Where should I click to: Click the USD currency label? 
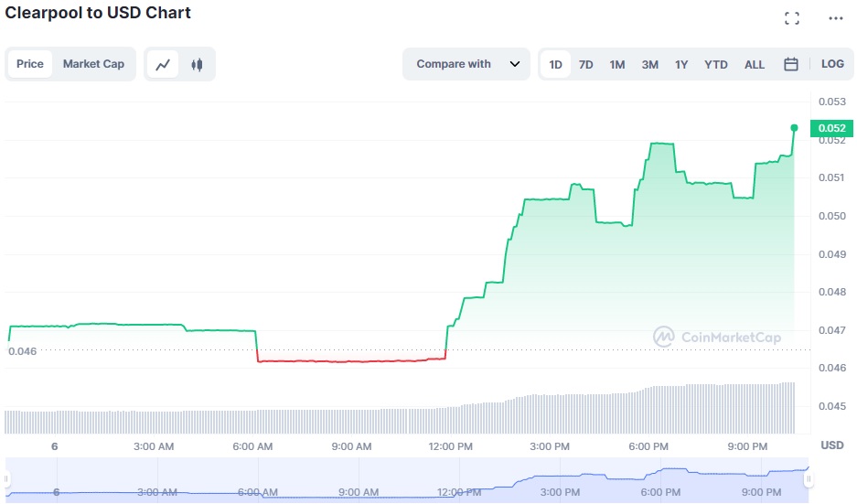coord(832,445)
